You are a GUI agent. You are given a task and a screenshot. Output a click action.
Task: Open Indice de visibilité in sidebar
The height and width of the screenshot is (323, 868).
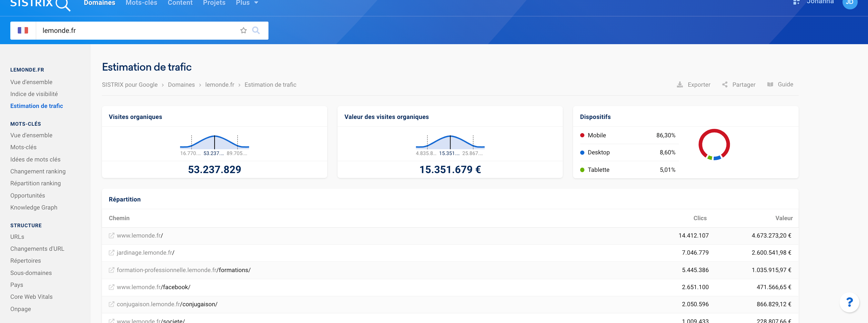[34, 94]
